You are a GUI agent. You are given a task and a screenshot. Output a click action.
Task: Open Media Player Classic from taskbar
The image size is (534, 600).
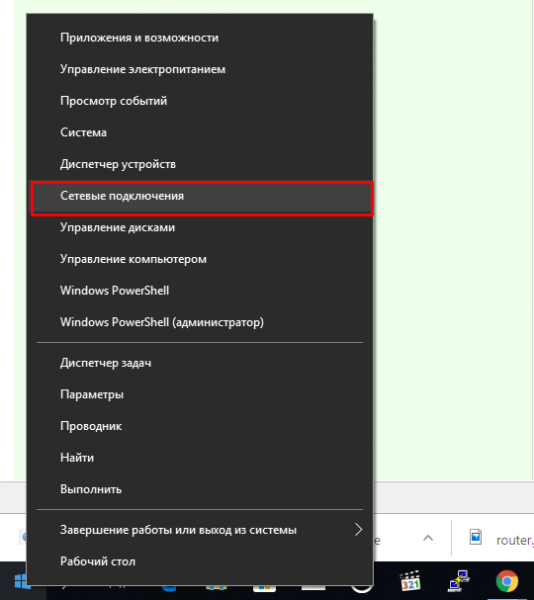pyautogui.click(x=410, y=582)
